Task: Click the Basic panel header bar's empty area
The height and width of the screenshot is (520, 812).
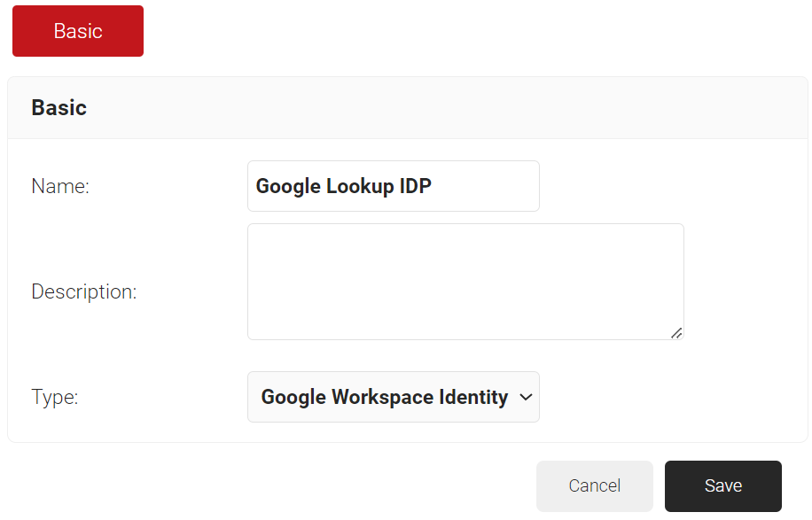Action: 443,108
